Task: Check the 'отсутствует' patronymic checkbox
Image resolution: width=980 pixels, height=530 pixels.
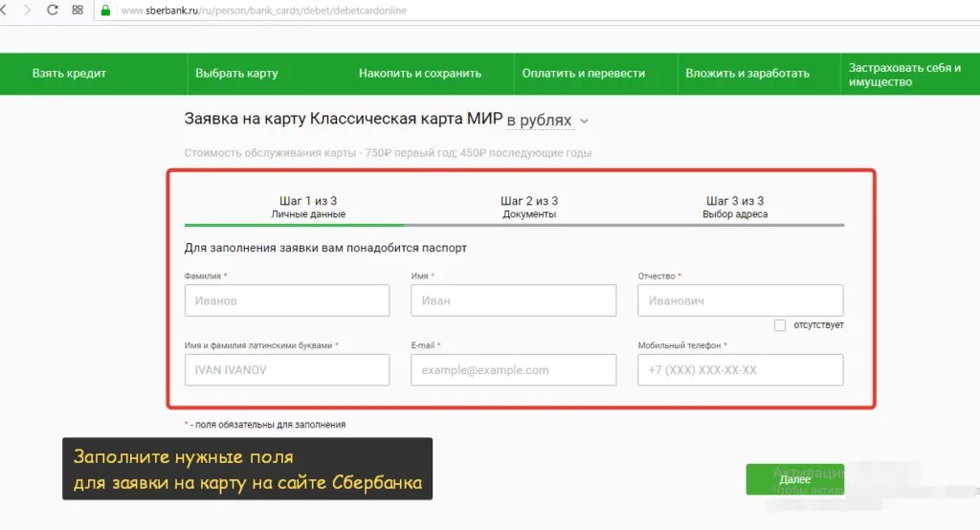Action: click(x=780, y=325)
